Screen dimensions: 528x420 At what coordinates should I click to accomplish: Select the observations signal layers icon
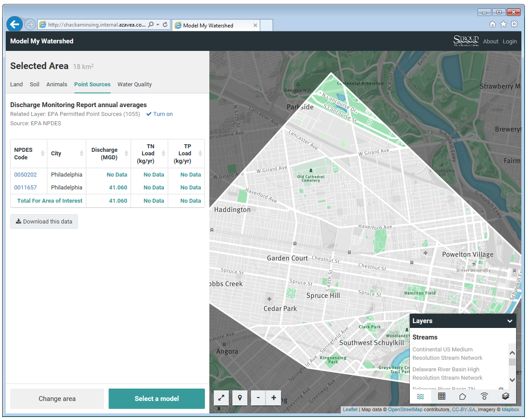tap(484, 397)
